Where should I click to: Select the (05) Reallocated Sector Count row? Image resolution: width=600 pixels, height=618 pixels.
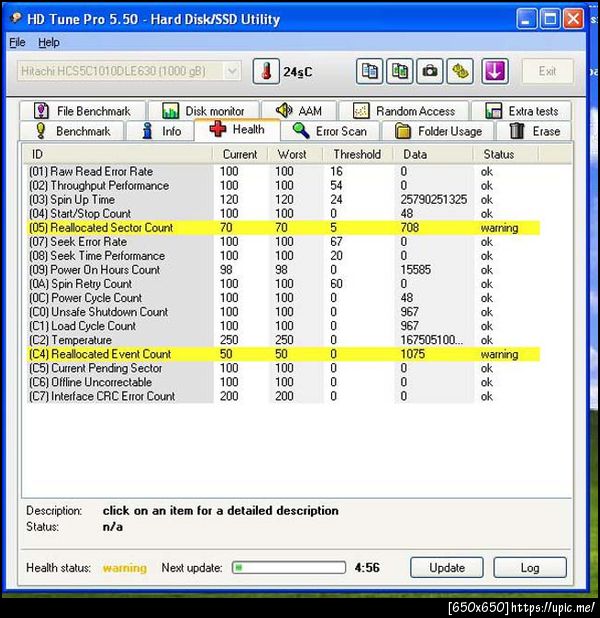tap(283, 228)
